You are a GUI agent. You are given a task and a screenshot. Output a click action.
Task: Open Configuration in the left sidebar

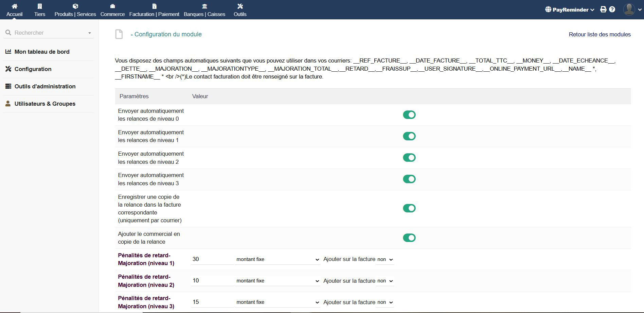coord(33,69)
